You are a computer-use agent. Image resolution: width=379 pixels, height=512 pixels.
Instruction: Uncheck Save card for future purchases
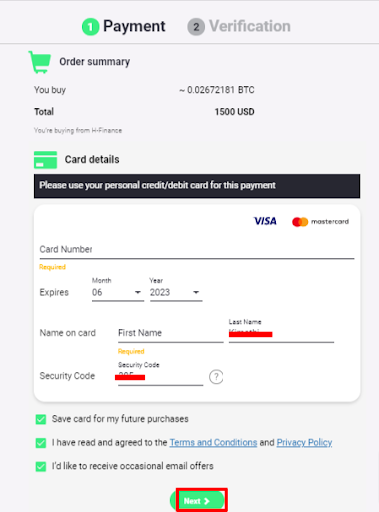coord(41,419)
